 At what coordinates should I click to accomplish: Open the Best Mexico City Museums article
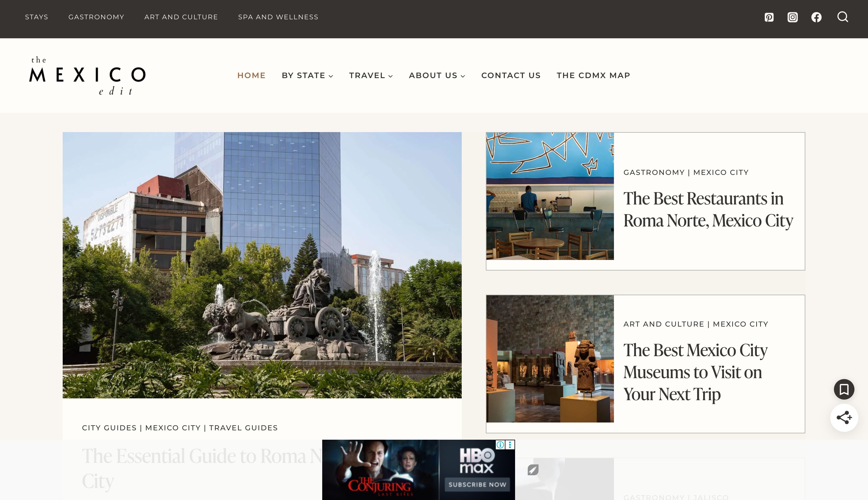pyautogui.click(x=695, y=372)
